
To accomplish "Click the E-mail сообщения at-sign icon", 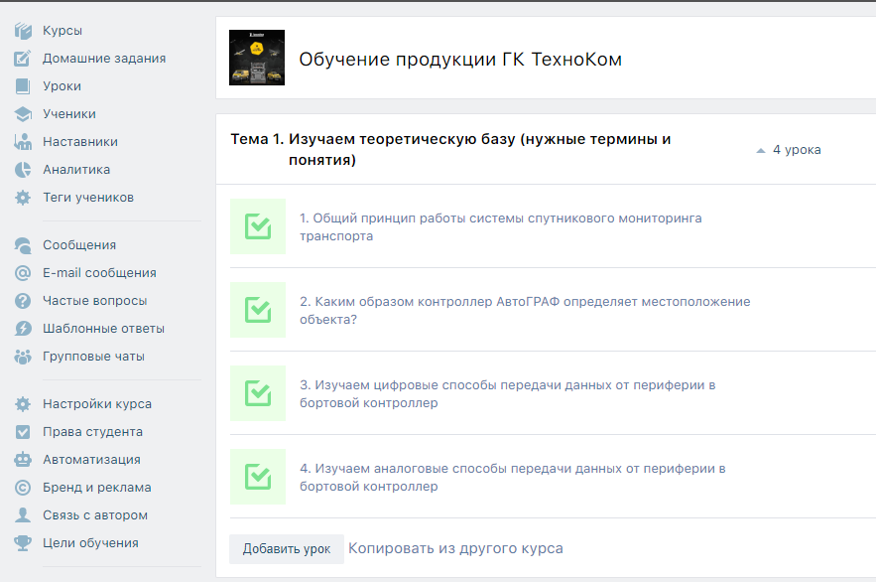I will pos(23,273).
